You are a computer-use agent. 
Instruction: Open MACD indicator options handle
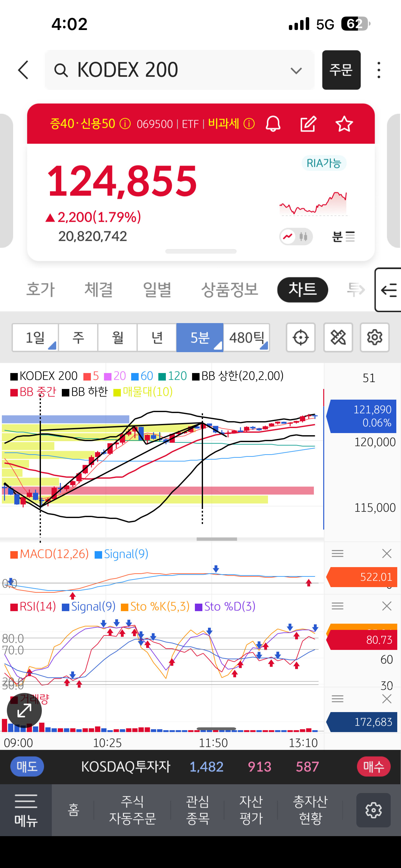[x=337, y=553]
